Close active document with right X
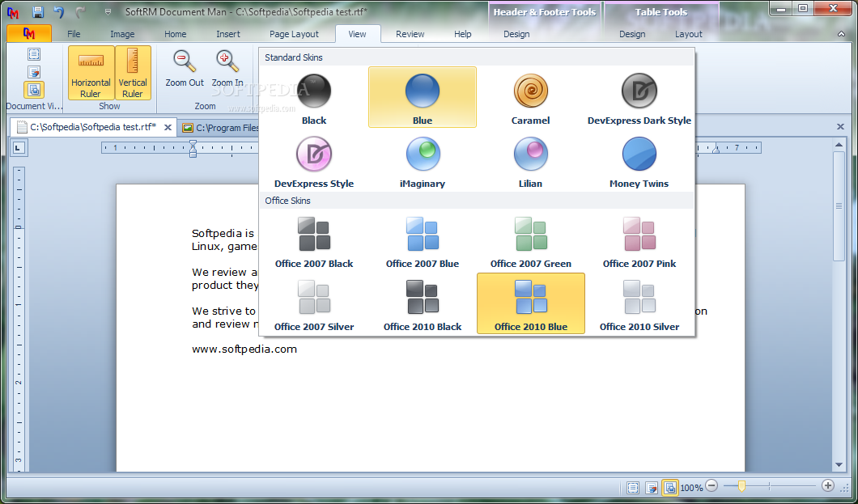Viewport: 858px width, 504px height. (x=840, y=127)
